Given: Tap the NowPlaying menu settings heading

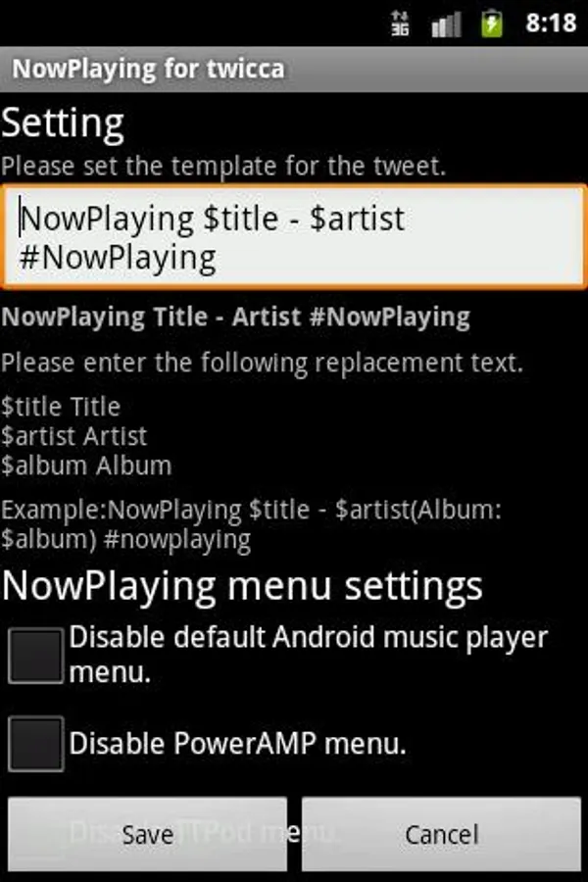Looking at the screenshot, I should 242,587.
